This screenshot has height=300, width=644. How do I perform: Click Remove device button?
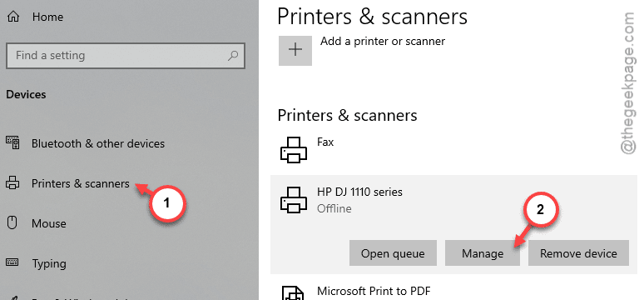point(578,253)
